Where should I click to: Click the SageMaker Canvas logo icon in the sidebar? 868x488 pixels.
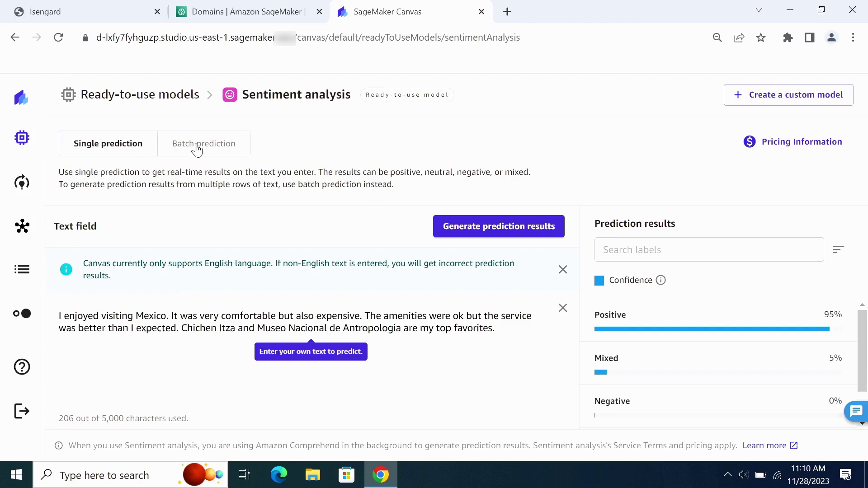point(21,98)
